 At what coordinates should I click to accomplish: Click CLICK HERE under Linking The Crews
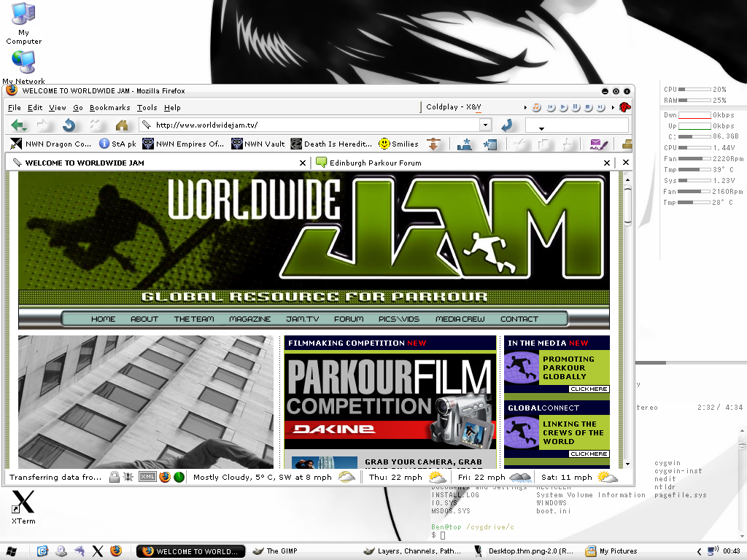tap(589, 454)
